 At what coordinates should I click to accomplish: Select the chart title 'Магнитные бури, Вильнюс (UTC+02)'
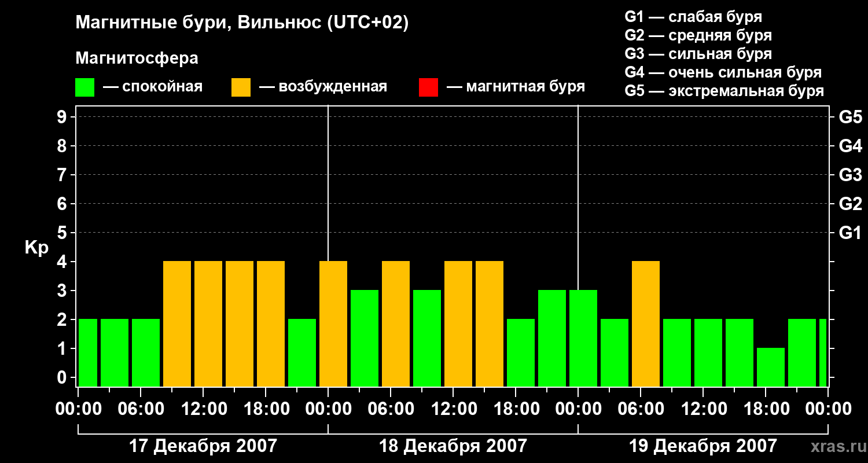[x=242, y=23]
